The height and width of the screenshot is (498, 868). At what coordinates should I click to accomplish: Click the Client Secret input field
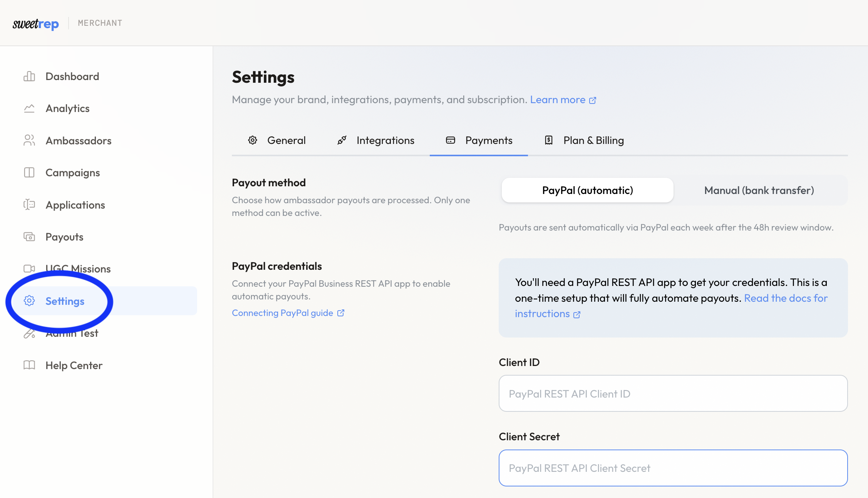pos(673,468)
